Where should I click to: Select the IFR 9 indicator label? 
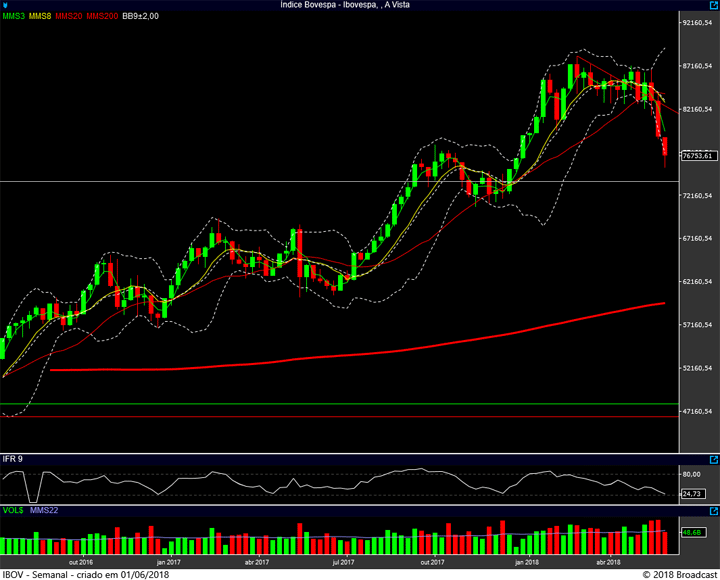13,459
